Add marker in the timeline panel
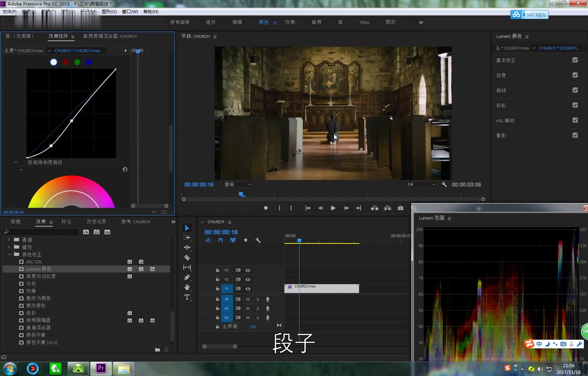This screenshot has width=588, height=376. pyautogui.click(x=245, y=240)
